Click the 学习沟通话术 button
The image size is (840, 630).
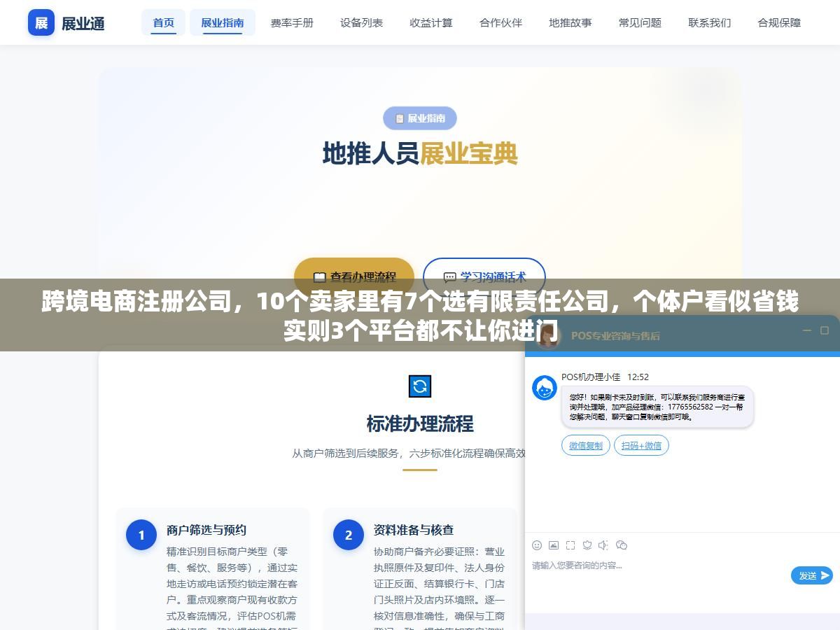(x=484, y=276)
